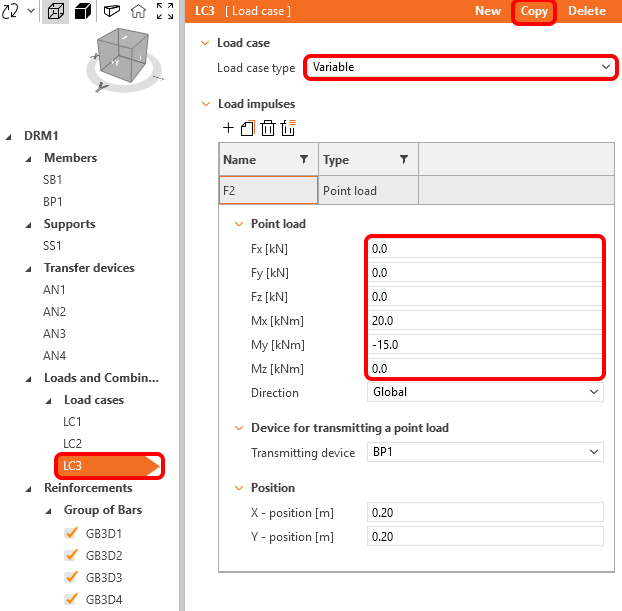Select the solid black cube view icon
The height and width of the screenshot is (611, 622).
84,12
